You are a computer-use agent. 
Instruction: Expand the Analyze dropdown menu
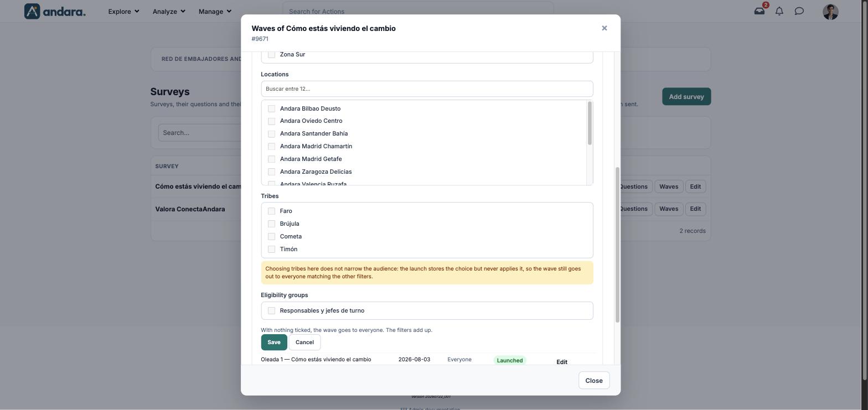(x=169, y=11)
